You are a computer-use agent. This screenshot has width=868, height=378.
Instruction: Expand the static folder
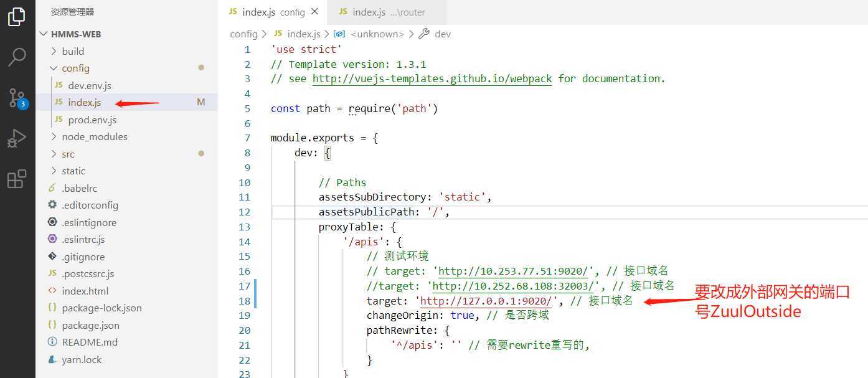pyautogui.click(x=126, y=171)
